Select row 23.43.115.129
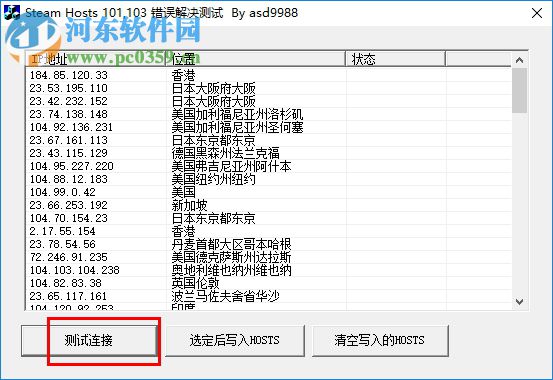The image size is (553, 380). click(x=269, y=153)
